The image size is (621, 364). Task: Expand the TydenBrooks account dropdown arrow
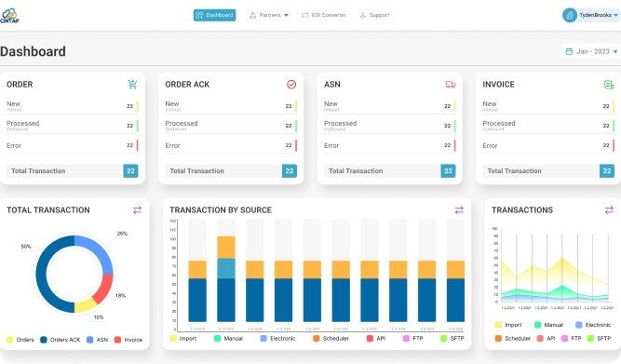615,15
